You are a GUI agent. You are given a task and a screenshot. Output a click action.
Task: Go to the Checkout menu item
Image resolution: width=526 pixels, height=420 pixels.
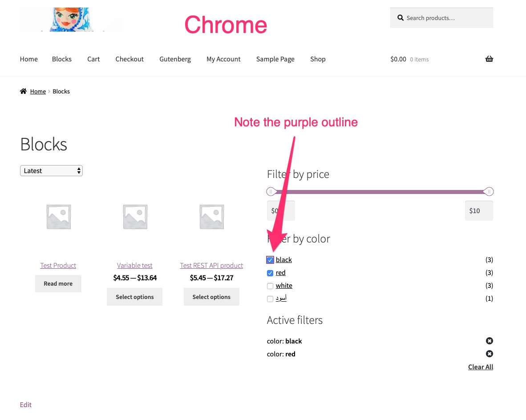pos(129,59)
